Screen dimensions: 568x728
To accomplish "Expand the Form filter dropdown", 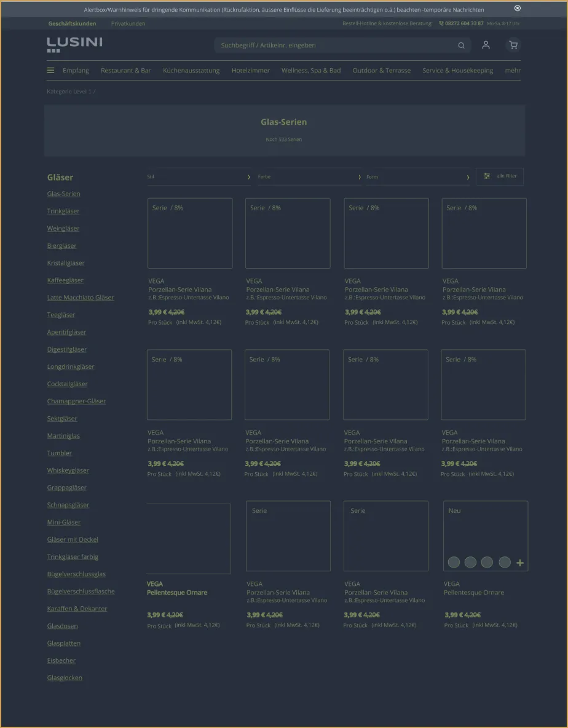I will click(x=418, y=177).
